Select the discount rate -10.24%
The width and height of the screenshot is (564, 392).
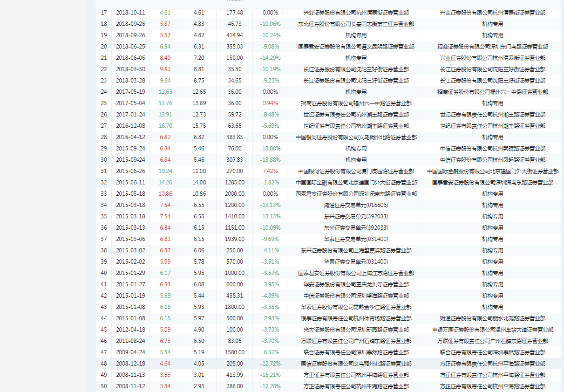point(270,35)
